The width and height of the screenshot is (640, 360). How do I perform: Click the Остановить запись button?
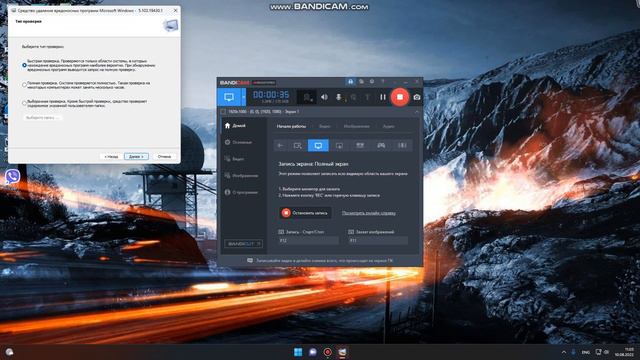coord(305,213)
